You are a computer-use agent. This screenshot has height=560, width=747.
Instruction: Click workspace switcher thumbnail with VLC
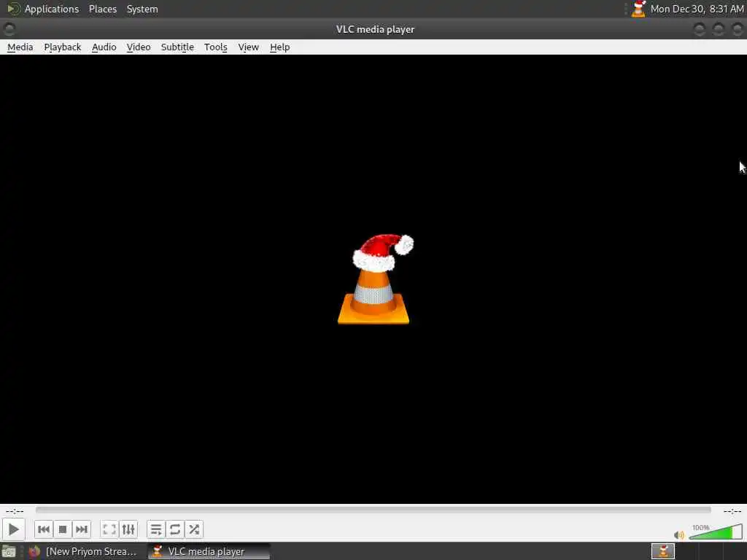click(x=662, y=551)
